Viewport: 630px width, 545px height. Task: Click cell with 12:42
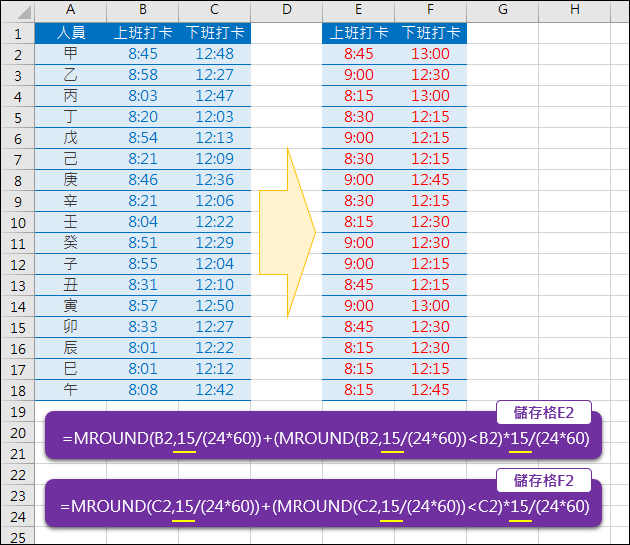pyautogui.click(x=215, y=390)
